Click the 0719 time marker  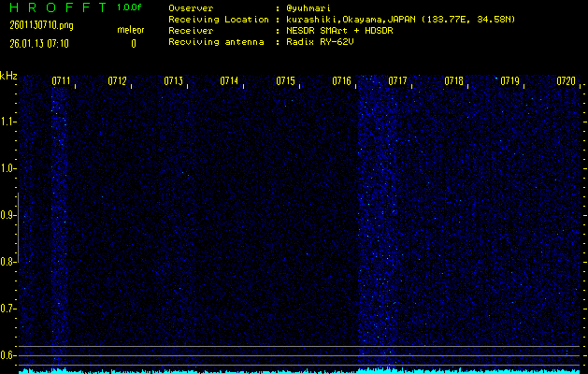(x=510, y=81)
